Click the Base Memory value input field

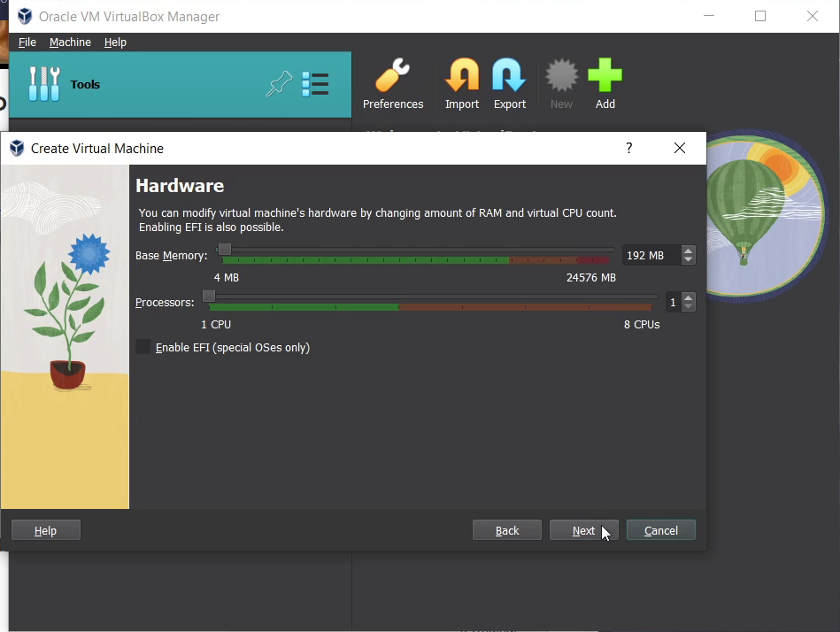pyautogui.click(x=650, y=255)
